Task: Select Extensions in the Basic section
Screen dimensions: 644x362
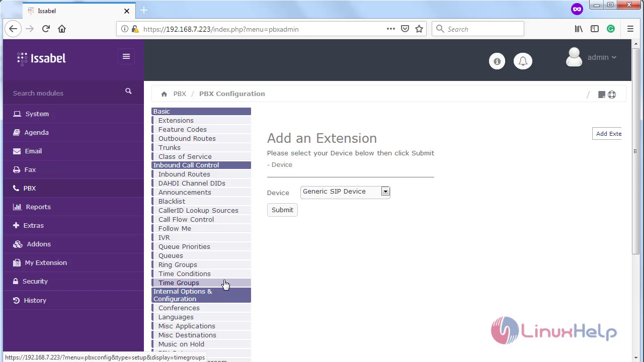Action: [x=176, y=120]
